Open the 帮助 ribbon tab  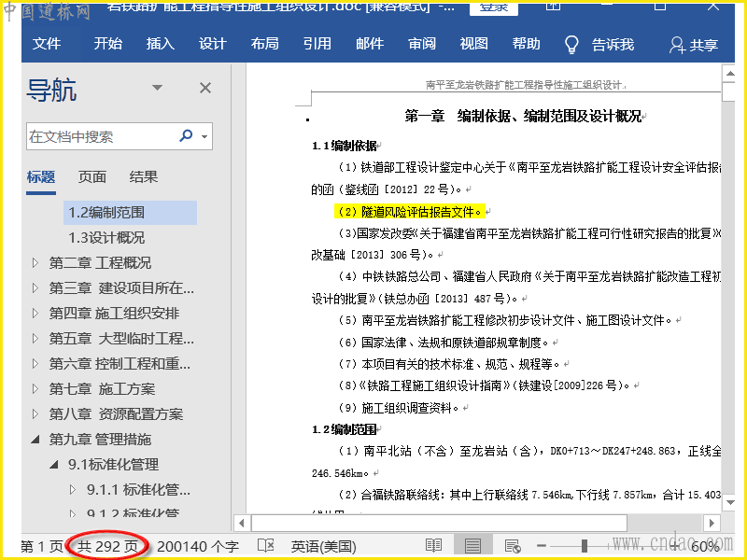point(527,44)
